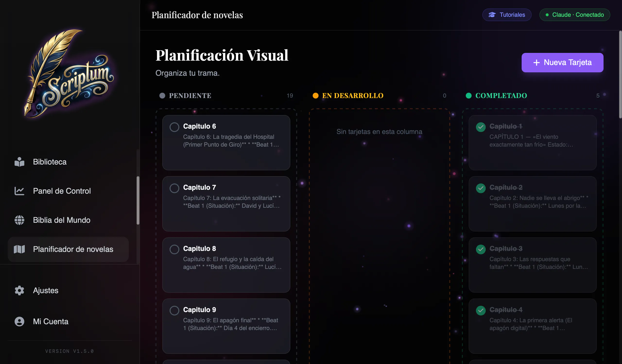This screenshot has height=364, width=622.
Task: Click the orange En Desarrollo column dot
Action: (315, 96)
